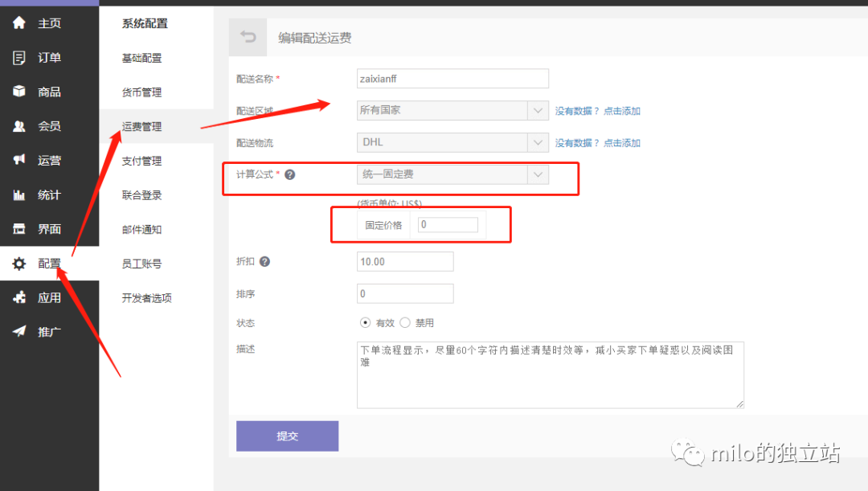
Task: Open the 货币管理 menu entry
Action: [x=143, y=92]
